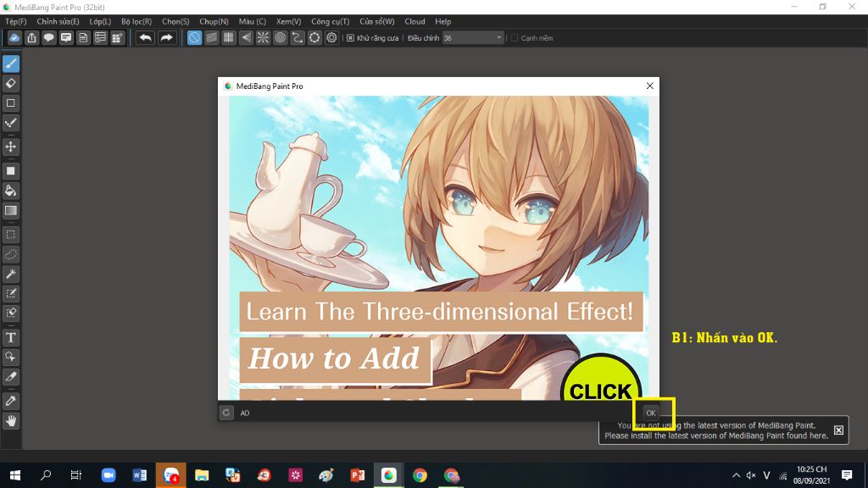Open Word from the taskbar
The width and height of the screenshot is (868, 488).
pyautogui.click(x=140, y=475)
